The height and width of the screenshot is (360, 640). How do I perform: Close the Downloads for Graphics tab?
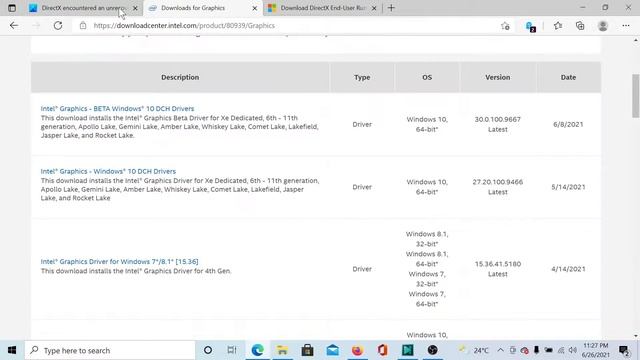255,8
